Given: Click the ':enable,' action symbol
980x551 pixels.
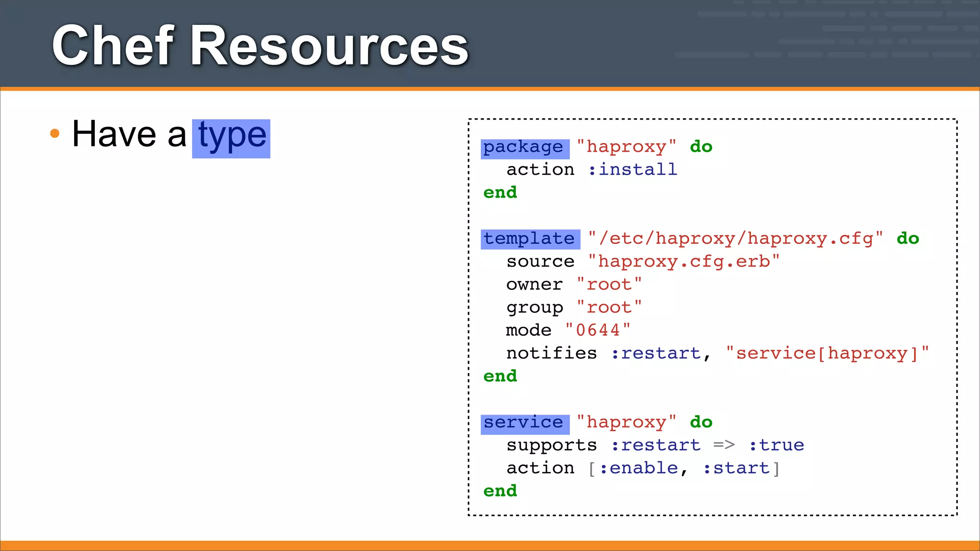Looking at the screenshot, I should point(644,468).
